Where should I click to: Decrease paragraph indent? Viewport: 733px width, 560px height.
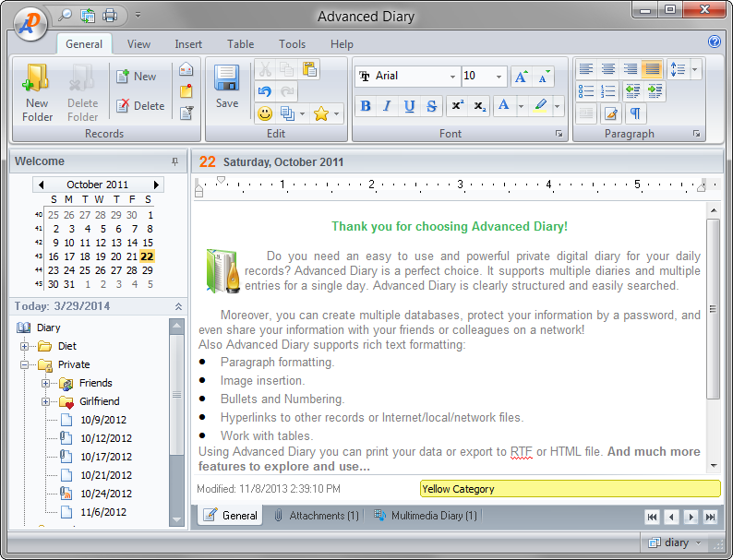[632, 91]
